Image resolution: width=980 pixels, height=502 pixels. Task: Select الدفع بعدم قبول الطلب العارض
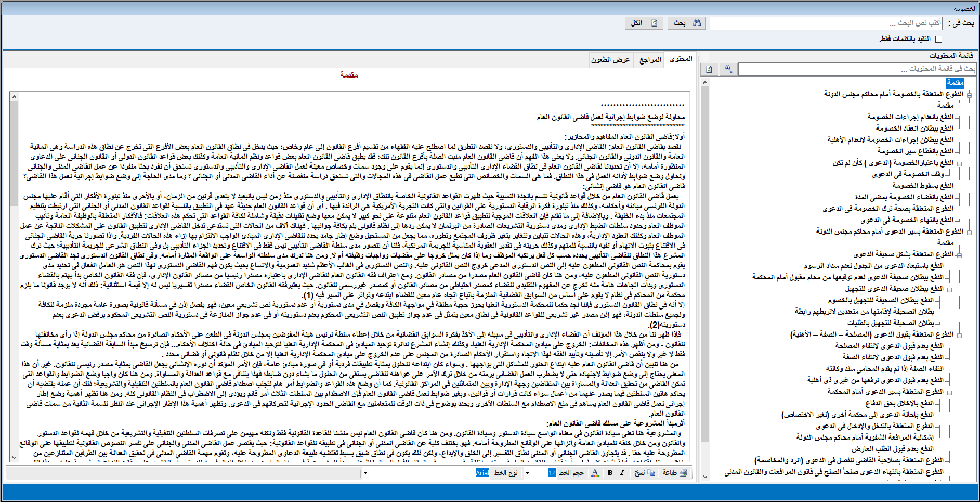pyautogui.click(x=892, y=448)
